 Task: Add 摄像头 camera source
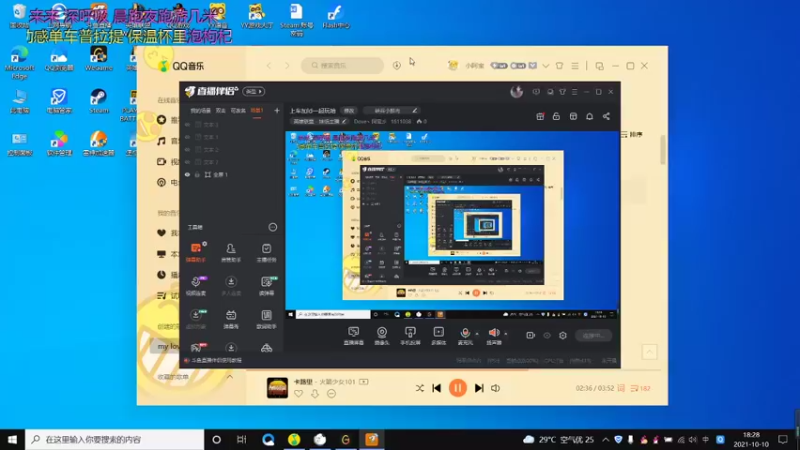pyautogui.click(x=382, y=336)
